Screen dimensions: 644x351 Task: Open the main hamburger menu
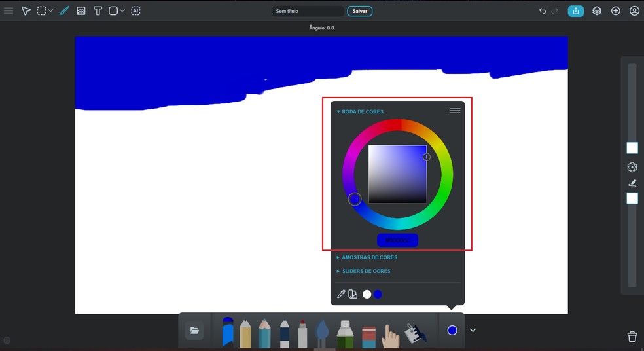pyautogui.click(x=9, y=11)
